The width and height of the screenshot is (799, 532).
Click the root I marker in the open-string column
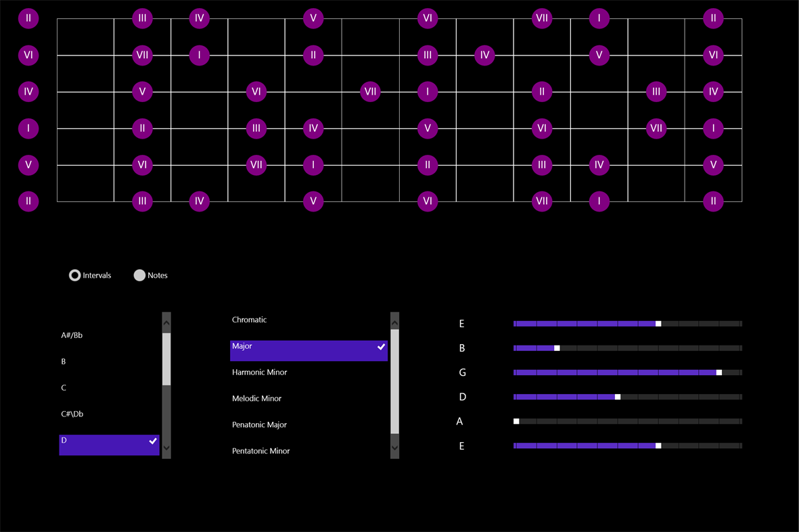point(28,128)
